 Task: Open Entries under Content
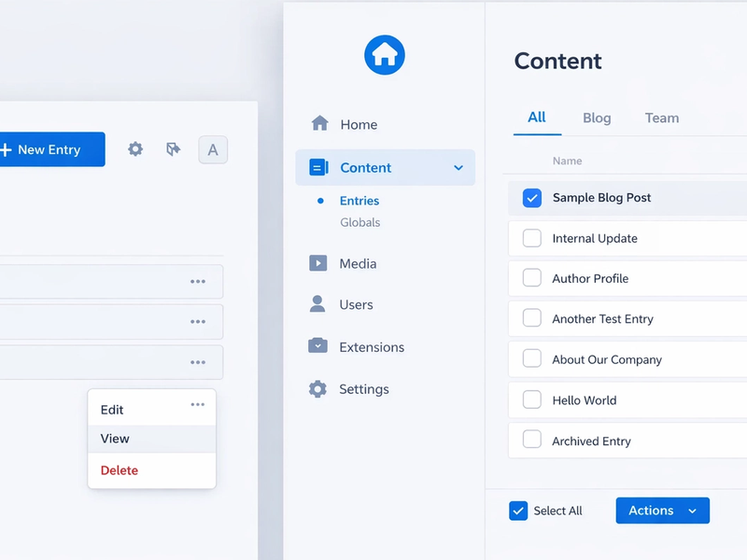tap(359, 201)
